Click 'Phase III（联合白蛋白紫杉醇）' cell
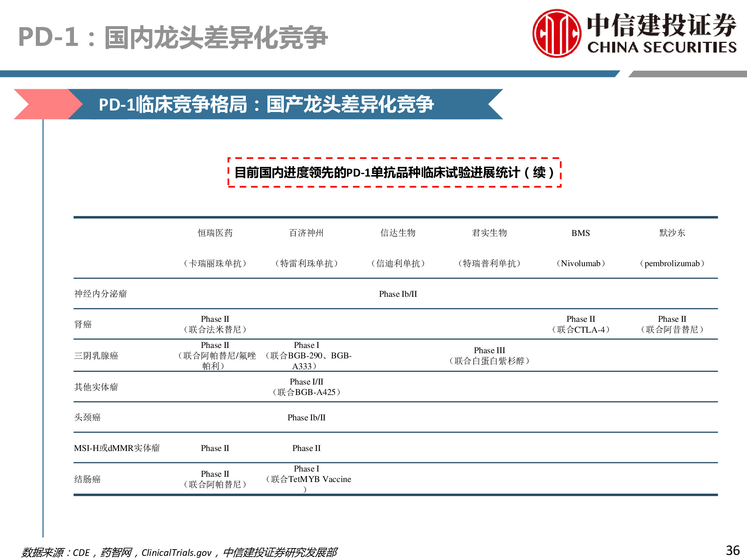 click(490, 355)
